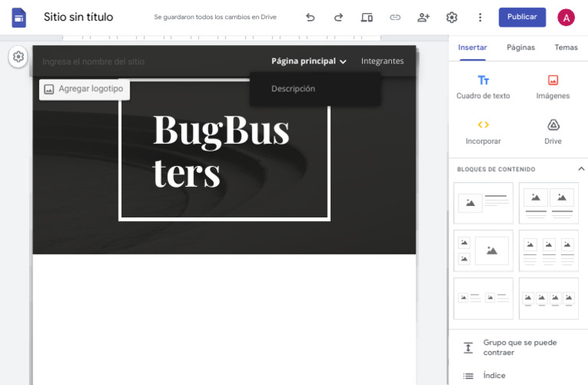Viewport: 588px width, 385px height.
Task: Open share with others icon
Action: (423, 18)
